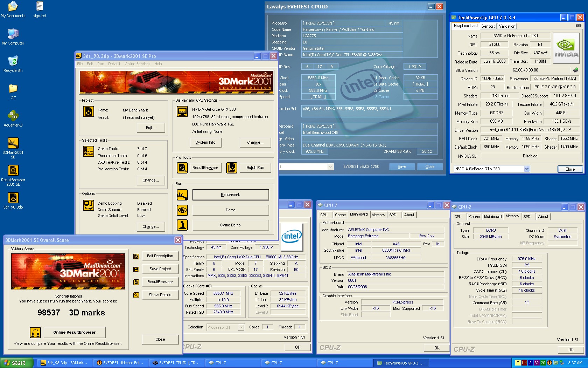Click the Online ResultBrowser button
This screenshot has height=368, width=588.
74,333
